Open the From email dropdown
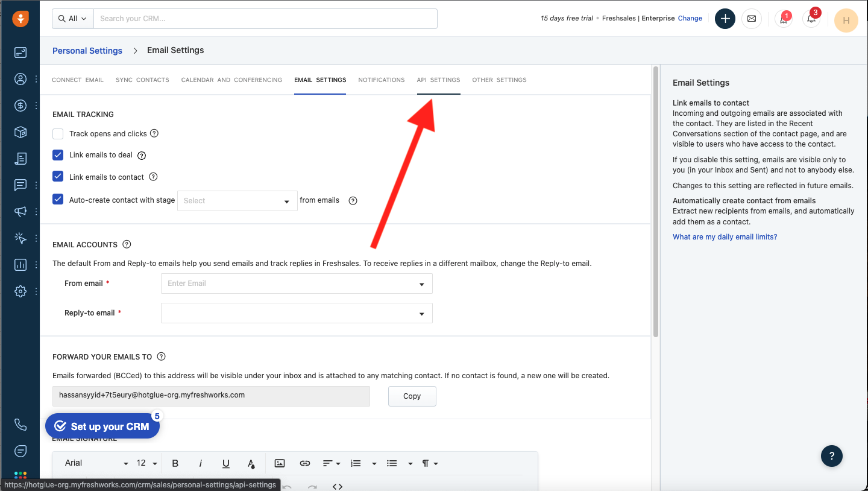 tap(297, 284)
